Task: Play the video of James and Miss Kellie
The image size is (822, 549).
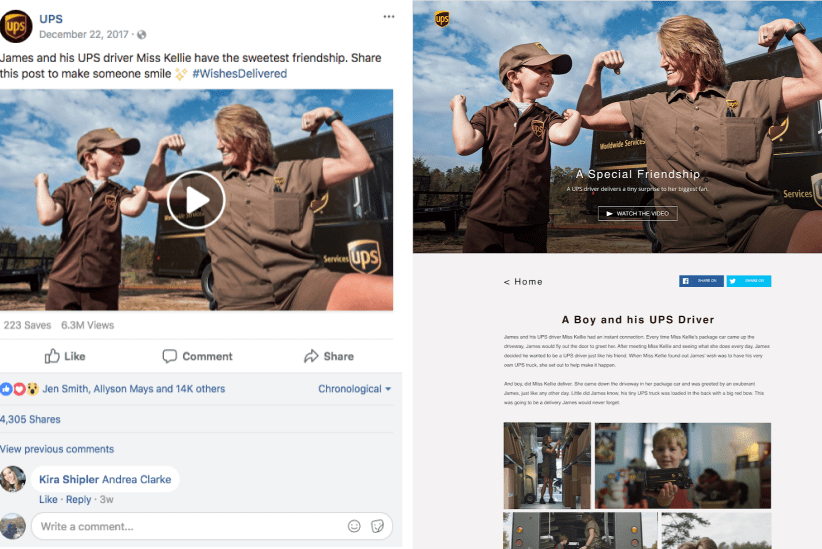Action: coord(196,200)
